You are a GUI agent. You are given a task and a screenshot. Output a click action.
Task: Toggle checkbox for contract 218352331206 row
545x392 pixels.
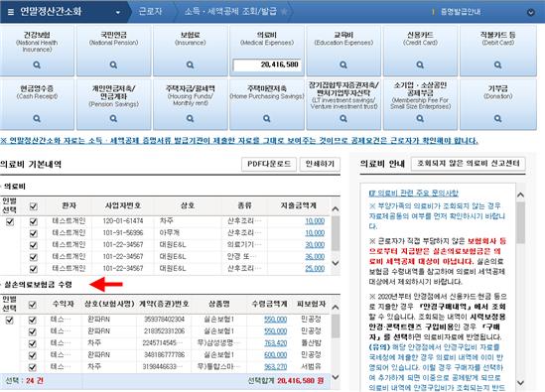33,331
